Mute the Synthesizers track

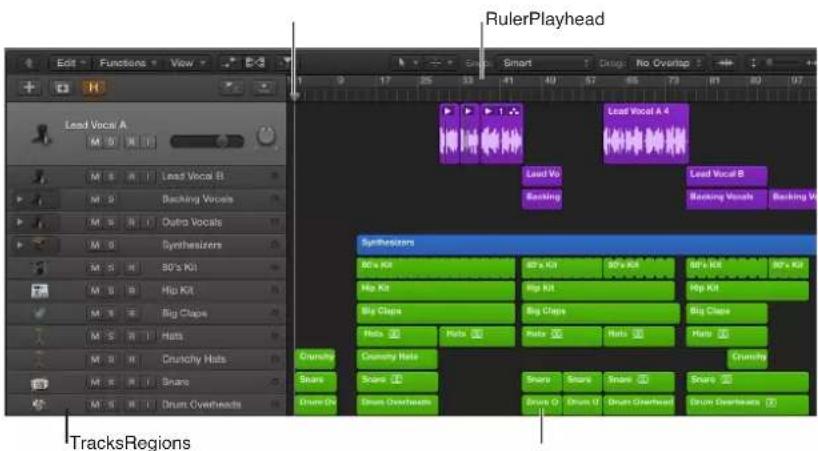[95, 245]
